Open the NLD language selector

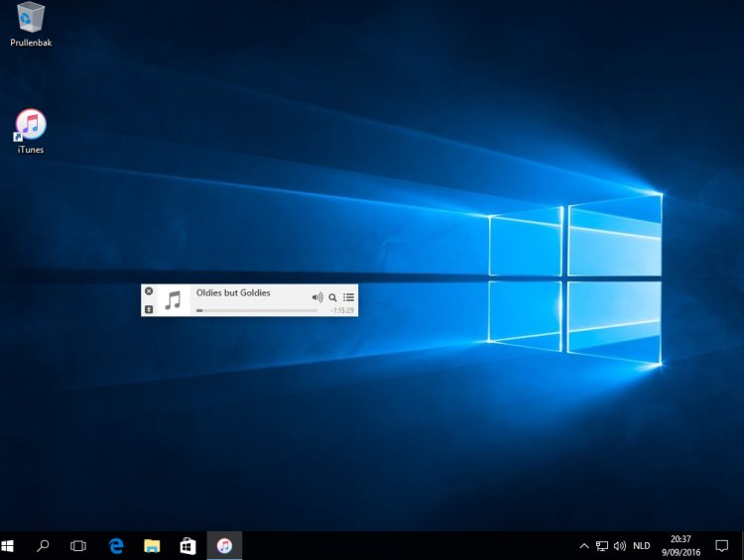(x=642, y=546)
